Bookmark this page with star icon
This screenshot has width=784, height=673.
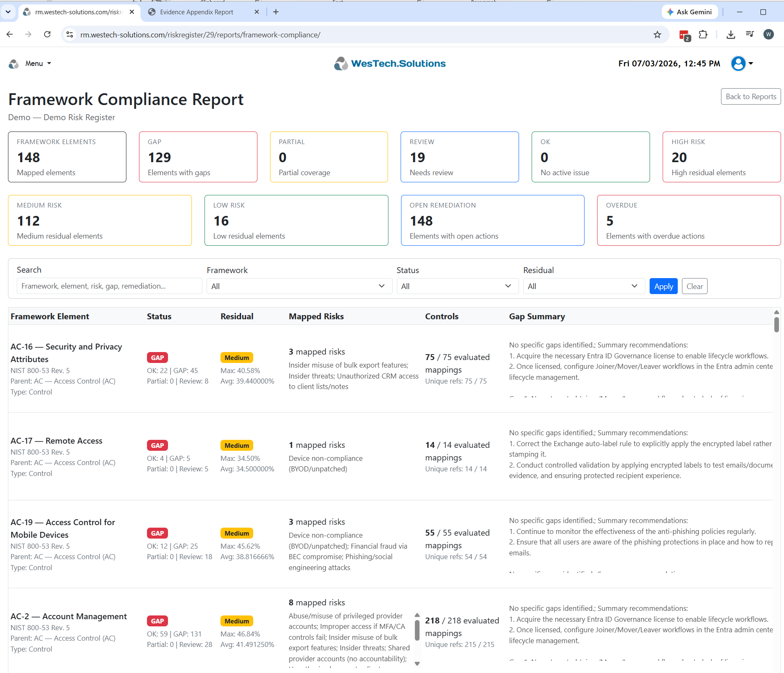click(x=657, y=34)
